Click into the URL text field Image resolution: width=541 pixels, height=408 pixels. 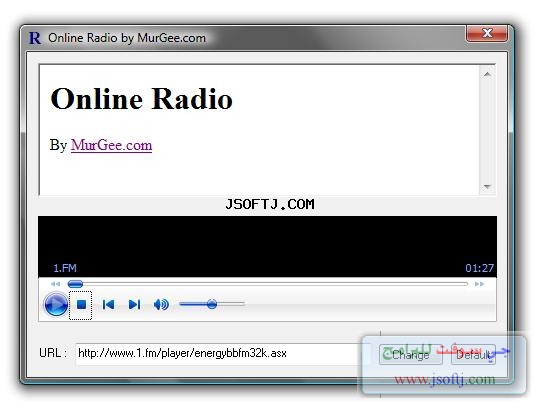(x=223, y=354)
